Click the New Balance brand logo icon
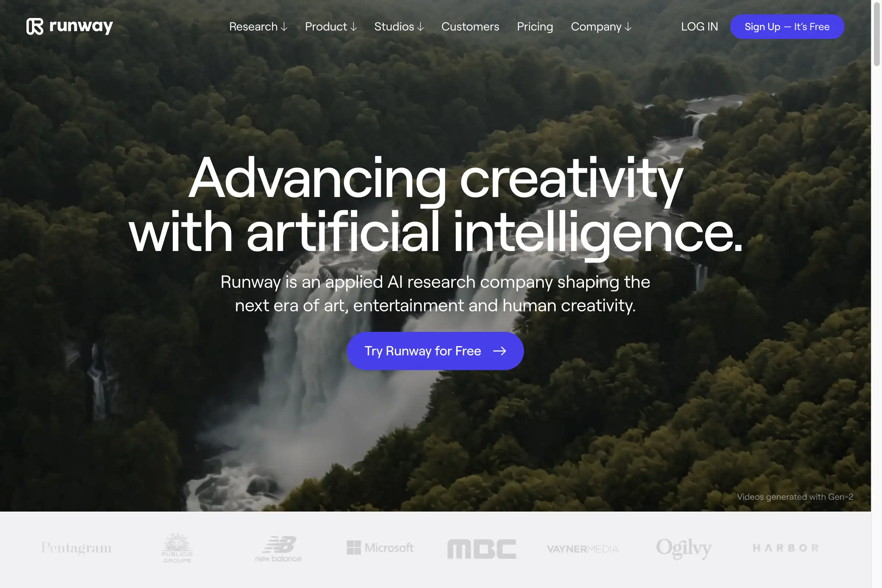The height and width of the screenshot is (588, 882). point(277,547)
